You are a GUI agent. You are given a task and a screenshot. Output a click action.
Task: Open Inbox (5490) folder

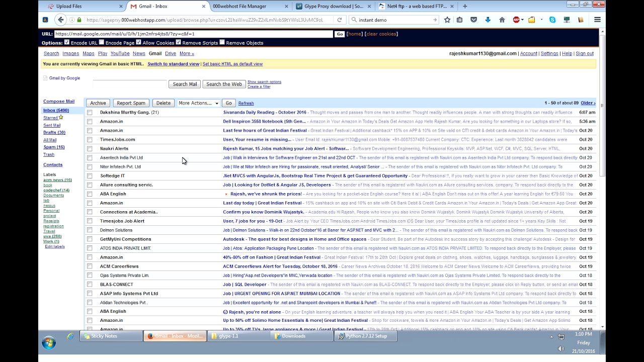(x=56, y=110)
